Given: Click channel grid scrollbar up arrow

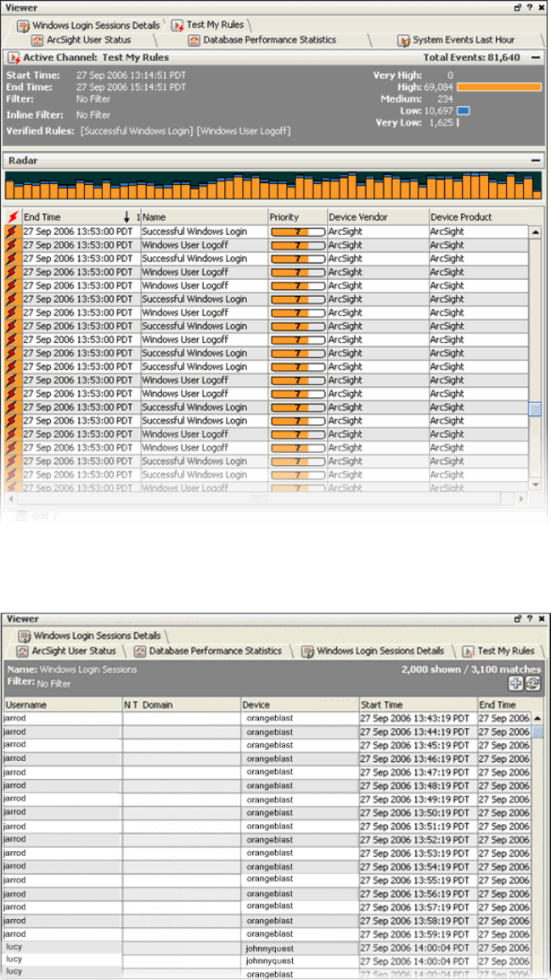Looking at the screenshot, I should pyautogui.click(x=535, y=232).
